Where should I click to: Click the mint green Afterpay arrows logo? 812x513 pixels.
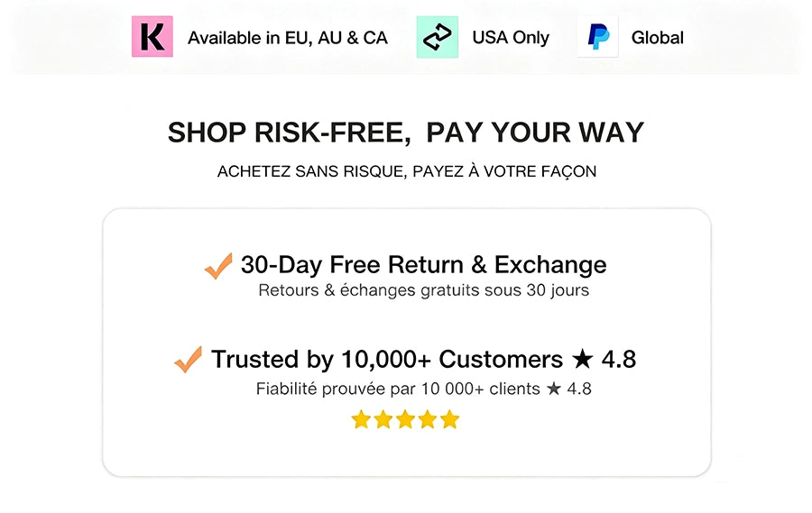tap(437, 37)
